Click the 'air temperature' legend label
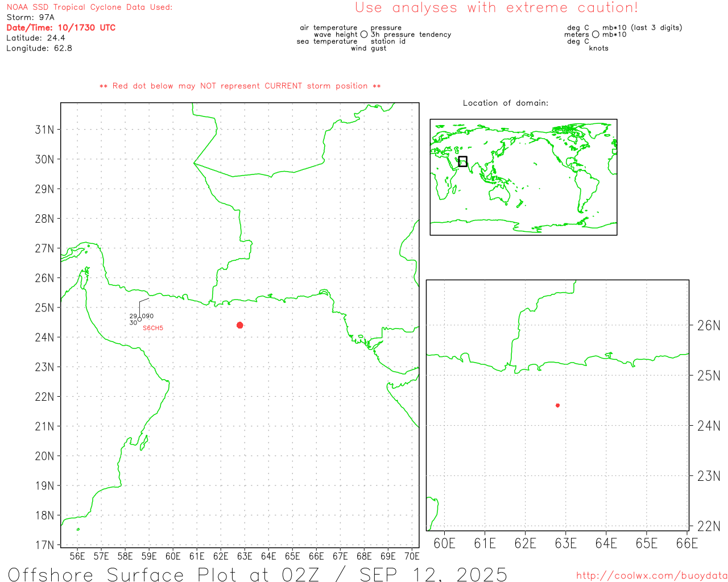728x582 pixels. pos(329,28)
